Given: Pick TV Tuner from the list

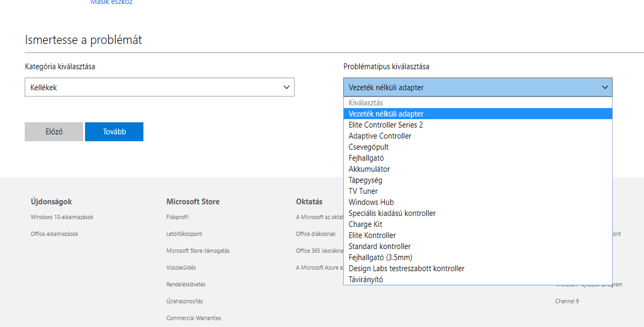Looking at the screenshot, I should tap(363, 191).
